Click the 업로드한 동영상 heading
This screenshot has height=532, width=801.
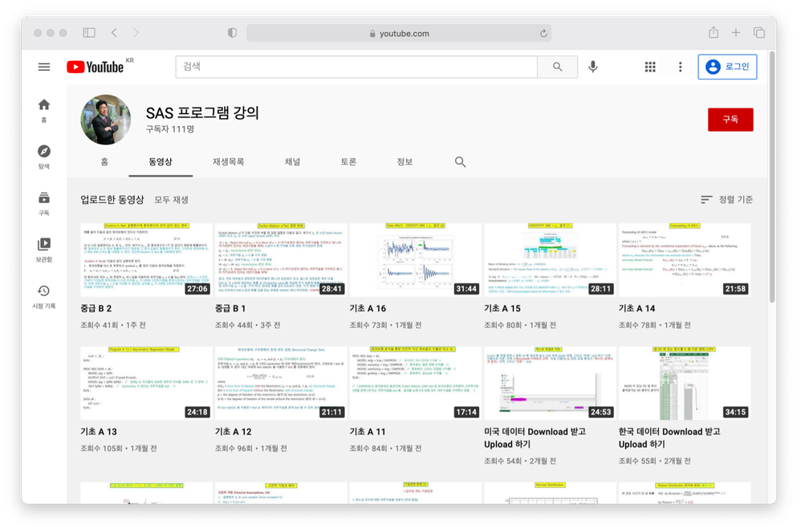point(112,200)
